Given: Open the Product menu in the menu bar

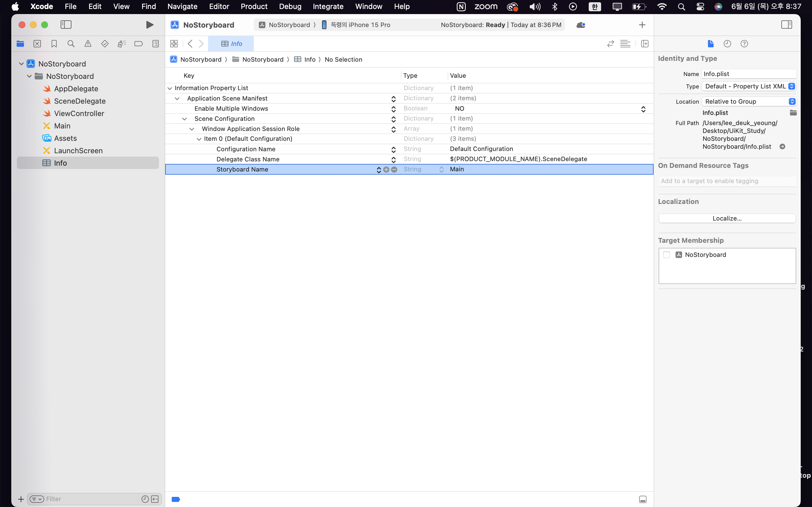Looking at the screenshot, I should [253, 6].
